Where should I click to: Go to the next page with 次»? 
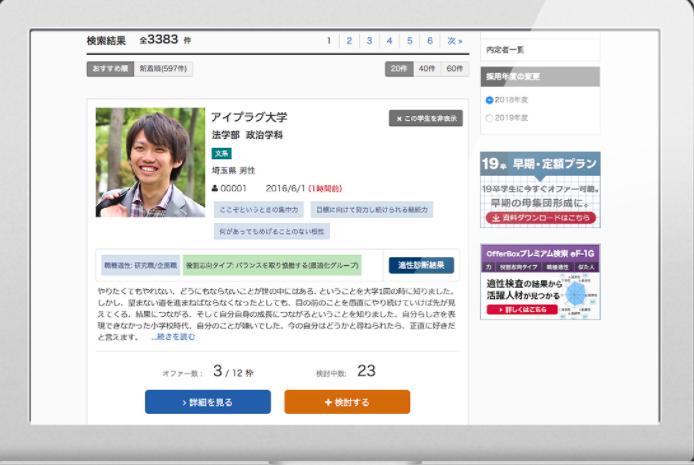pyautogui.click(x=455, y=41)
